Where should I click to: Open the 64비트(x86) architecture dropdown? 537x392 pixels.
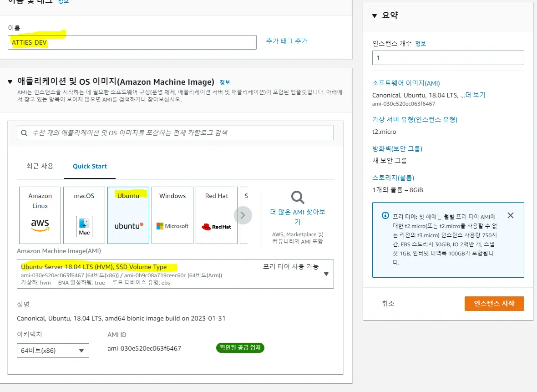point(53,351)
